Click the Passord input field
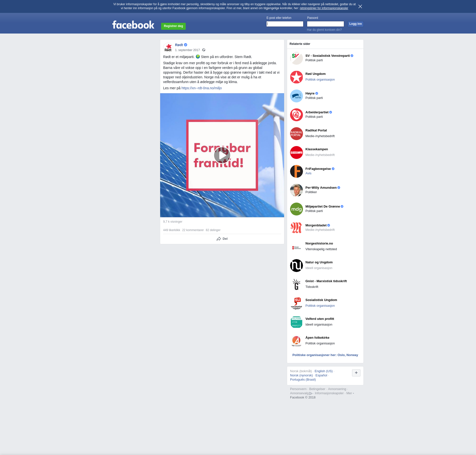The height and width of the screenshot is (455, 476). [x=325, y=24]
